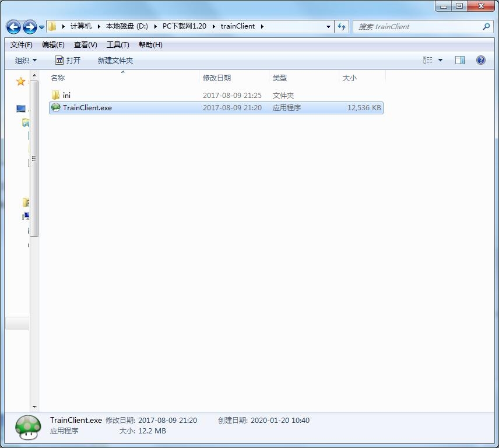Open the view options dropdown arrow
499x448 pixels.
pyautogui.click(x=441, y=60)
